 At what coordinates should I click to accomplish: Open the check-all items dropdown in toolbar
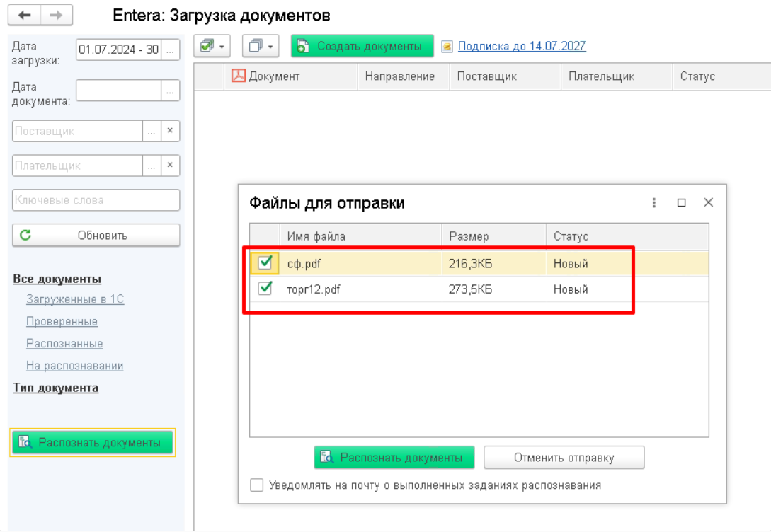coord(212,46)
